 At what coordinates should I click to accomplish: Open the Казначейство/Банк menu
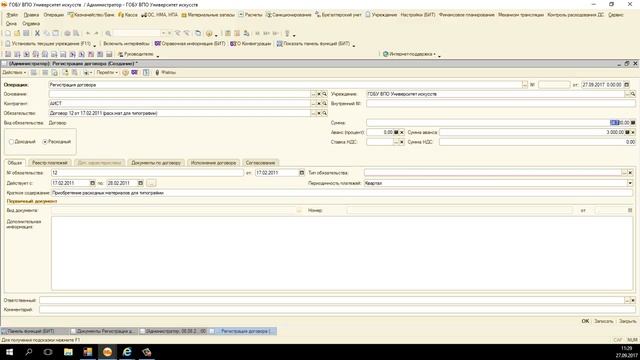(x=91, y=15)
